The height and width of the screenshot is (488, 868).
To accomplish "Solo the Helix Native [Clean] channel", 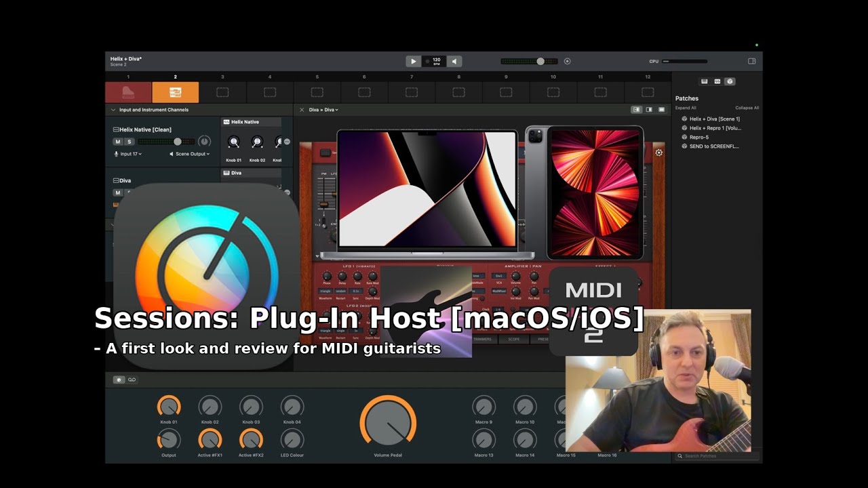I will pyautogui.click(x=129, y=142).
